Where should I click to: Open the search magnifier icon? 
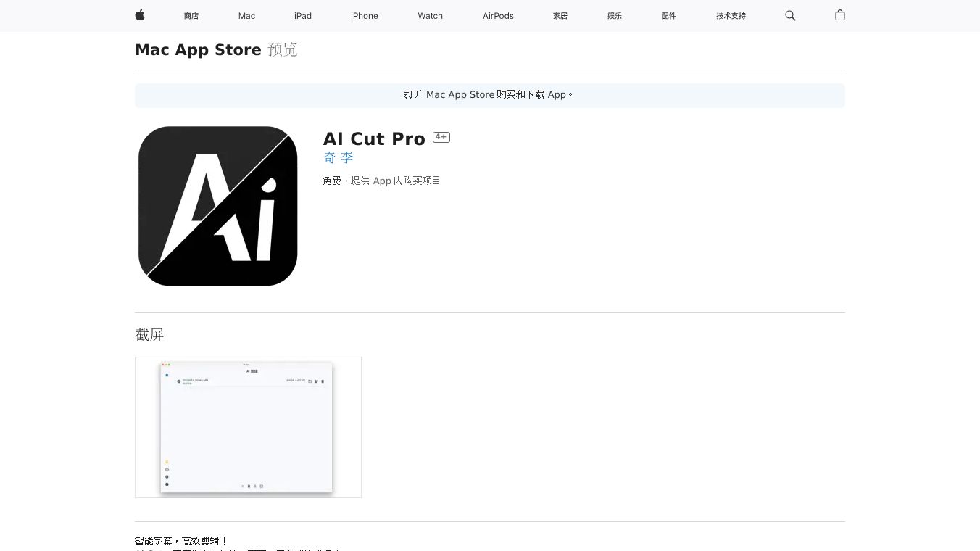pos(790,15)
